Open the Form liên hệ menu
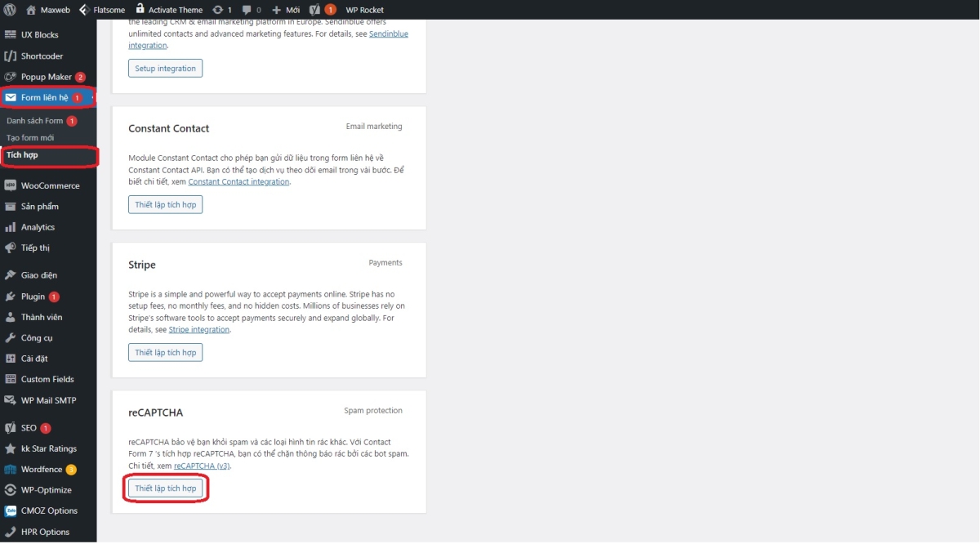This screenshot has height=544, width=980. (44, 97)
